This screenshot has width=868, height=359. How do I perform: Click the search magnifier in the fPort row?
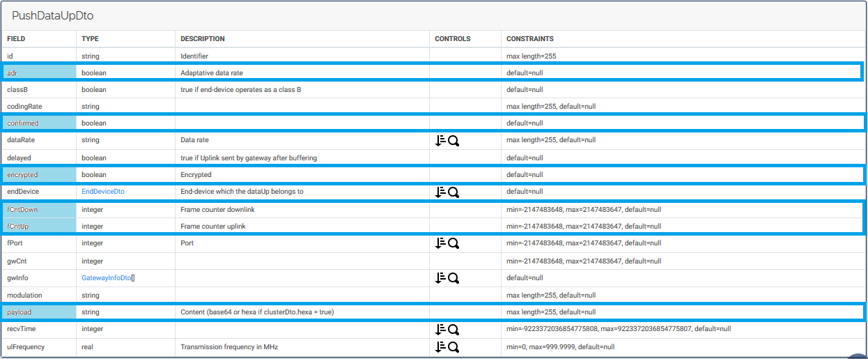coord(454,244)
